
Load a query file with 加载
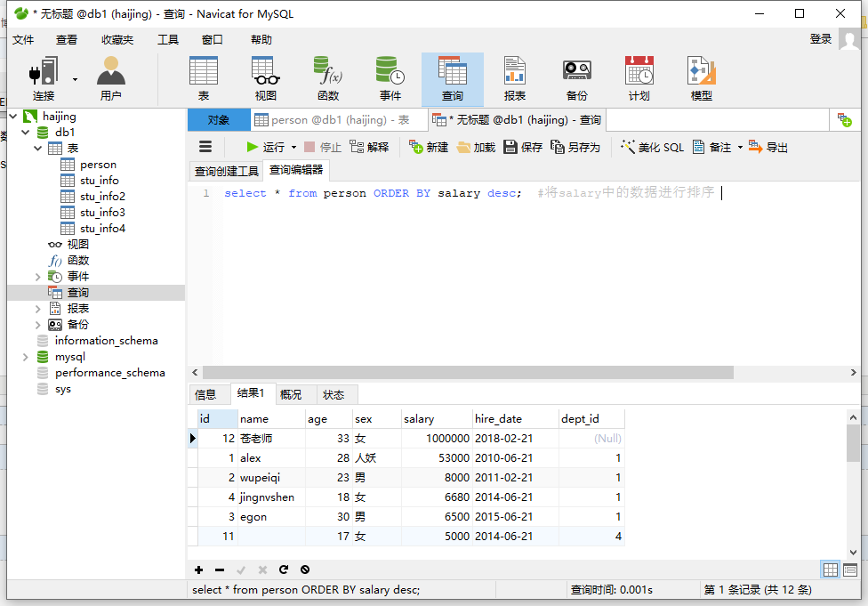click(476, 147)
